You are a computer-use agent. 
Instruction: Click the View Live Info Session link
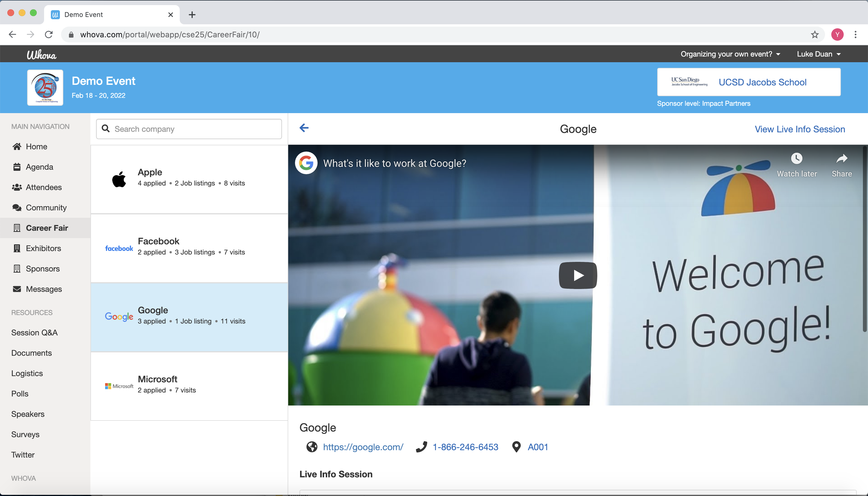pyautogui.click(x=800, y=129)
